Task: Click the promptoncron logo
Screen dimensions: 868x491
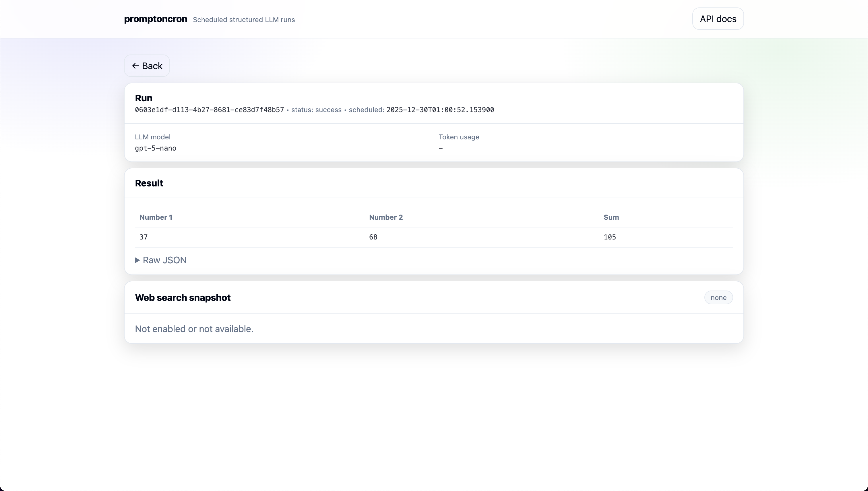Action: (x=155, y=19)
